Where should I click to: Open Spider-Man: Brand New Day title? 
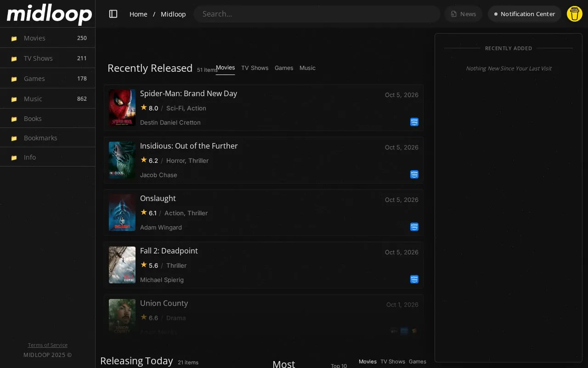click(188, 93)
